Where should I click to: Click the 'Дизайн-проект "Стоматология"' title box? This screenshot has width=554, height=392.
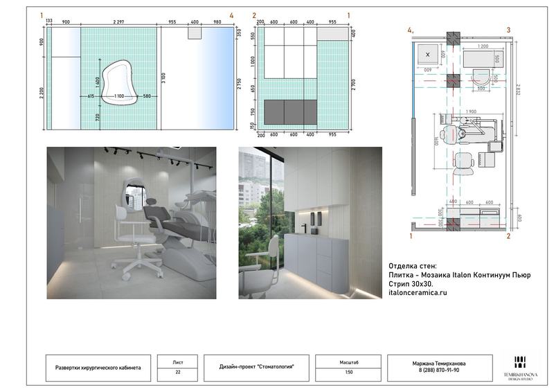click(256, 368)
